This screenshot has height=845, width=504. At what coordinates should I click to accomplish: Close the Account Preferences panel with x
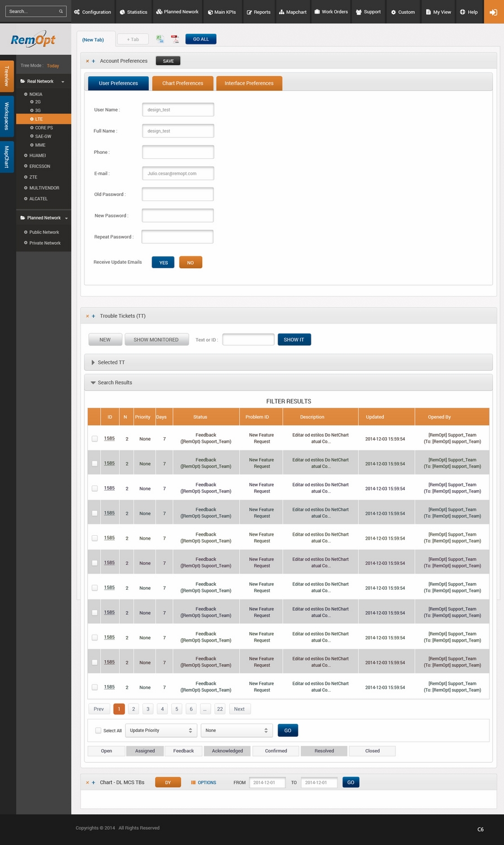[x=87, y=61]
